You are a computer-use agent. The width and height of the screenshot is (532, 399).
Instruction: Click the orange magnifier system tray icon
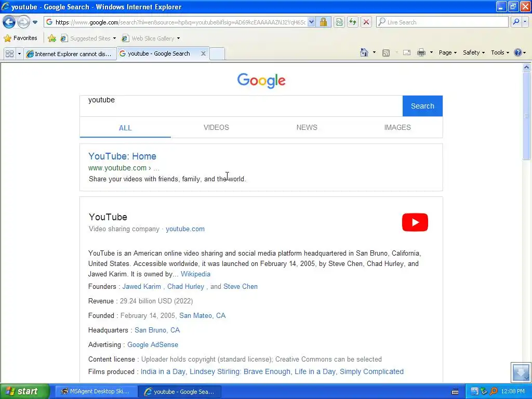coord(494,392)
